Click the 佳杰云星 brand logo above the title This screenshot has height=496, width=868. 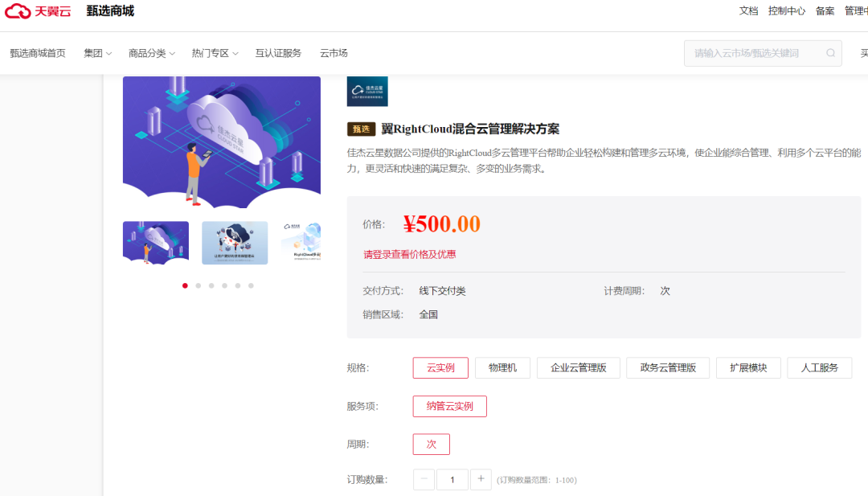(x=367, y=91)
